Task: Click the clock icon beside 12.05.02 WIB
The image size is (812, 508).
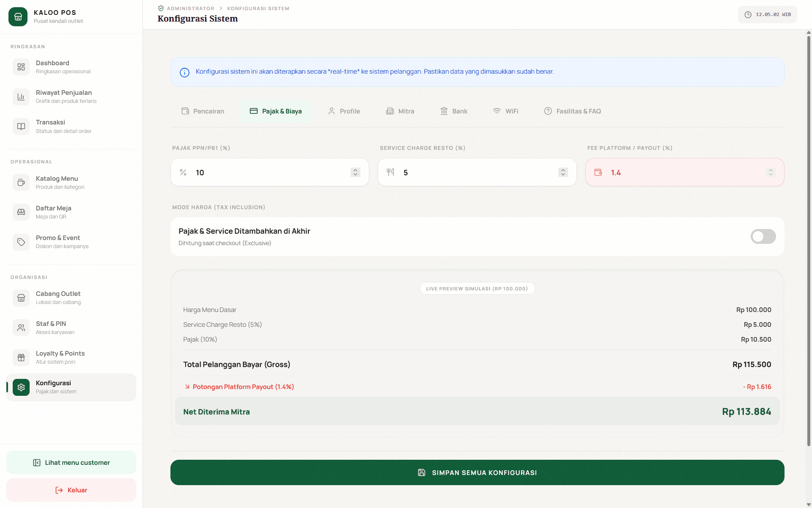Action: [x=748, y=15]
